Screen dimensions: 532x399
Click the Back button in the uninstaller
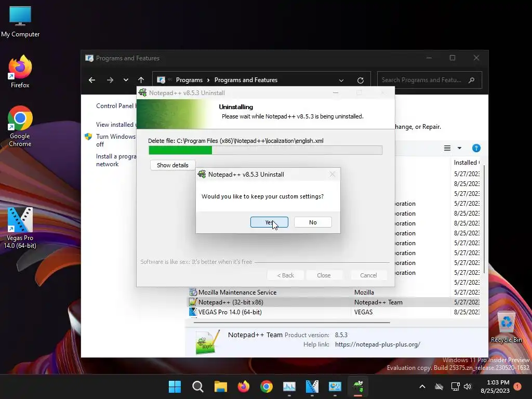[x=285, y=275]
